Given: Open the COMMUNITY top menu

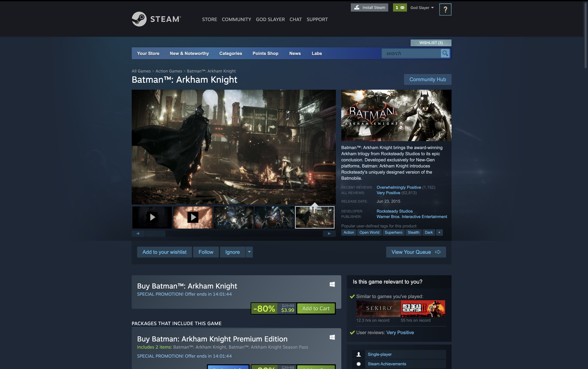Looking at the screenshot, I should [236, 19].
